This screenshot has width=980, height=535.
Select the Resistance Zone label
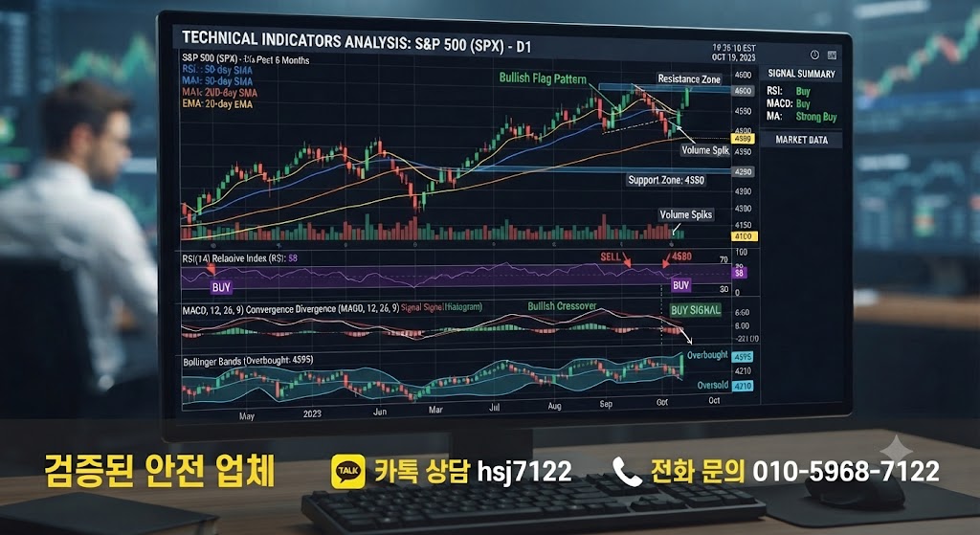click(x=689, y=78)
